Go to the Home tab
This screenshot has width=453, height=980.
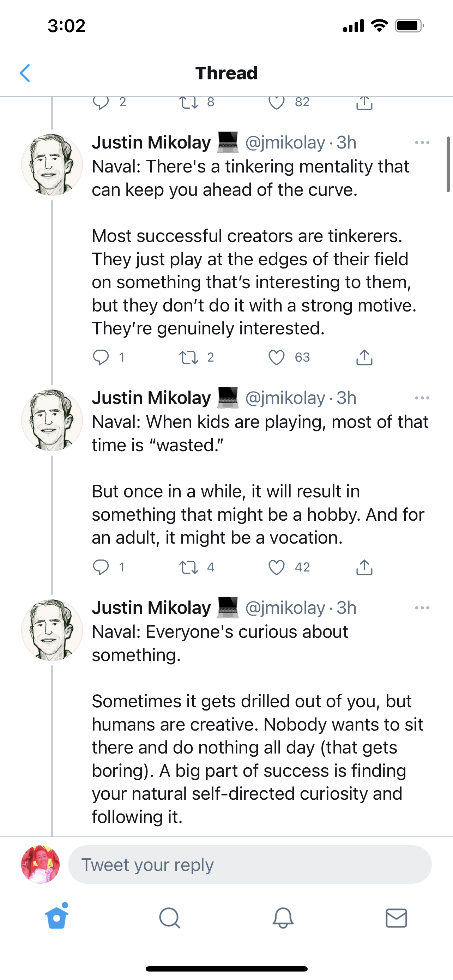point(57,918)
